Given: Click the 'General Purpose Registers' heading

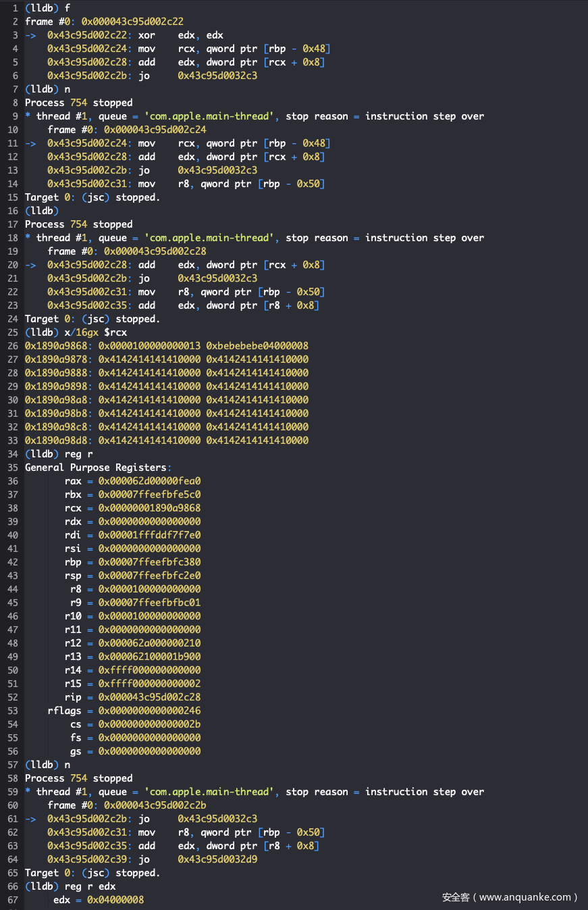Looking at the screenshot, I should tap(96, 467).
